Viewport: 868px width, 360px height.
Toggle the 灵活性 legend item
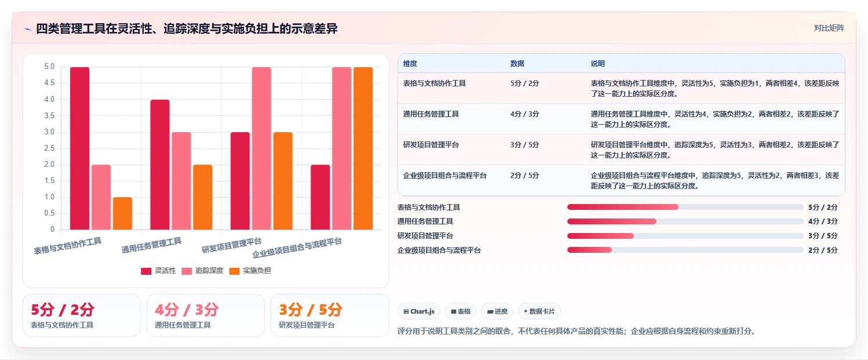pyautogui.click(x=158, y=271)
